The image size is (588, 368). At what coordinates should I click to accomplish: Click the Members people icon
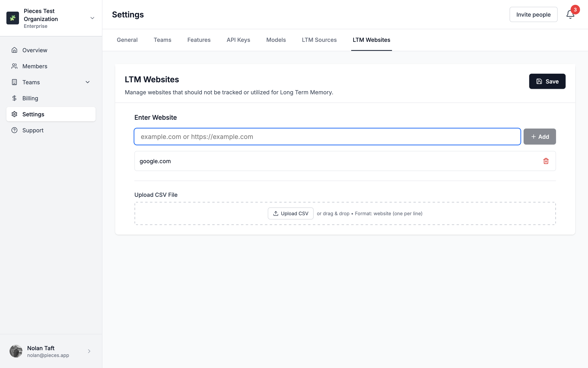[x=14, y=66]
